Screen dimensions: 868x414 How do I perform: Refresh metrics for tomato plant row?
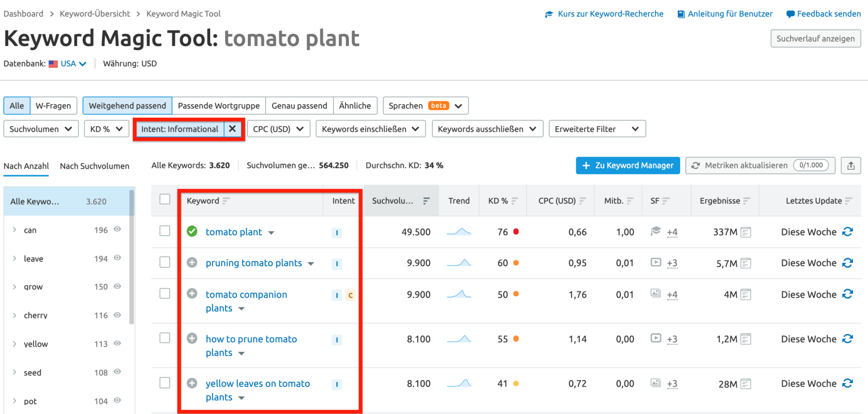click(x=847, y=232)
